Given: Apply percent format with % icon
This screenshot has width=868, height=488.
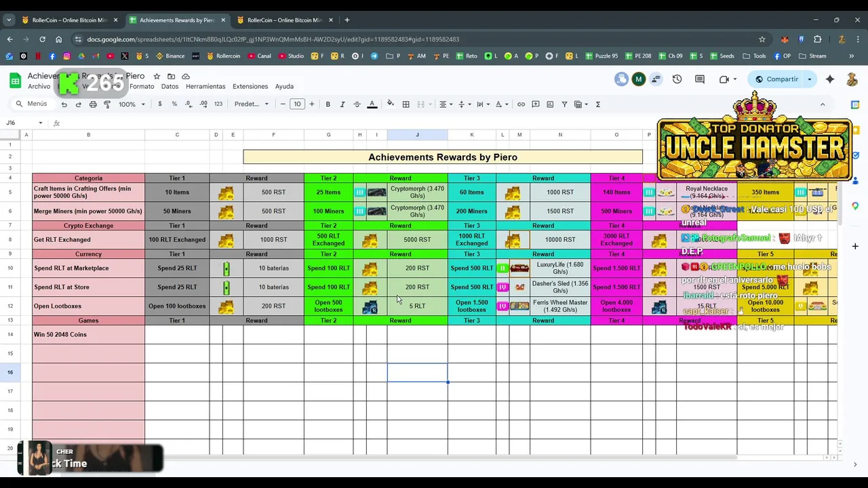Looking at the screenshot, I should [174, 104].
